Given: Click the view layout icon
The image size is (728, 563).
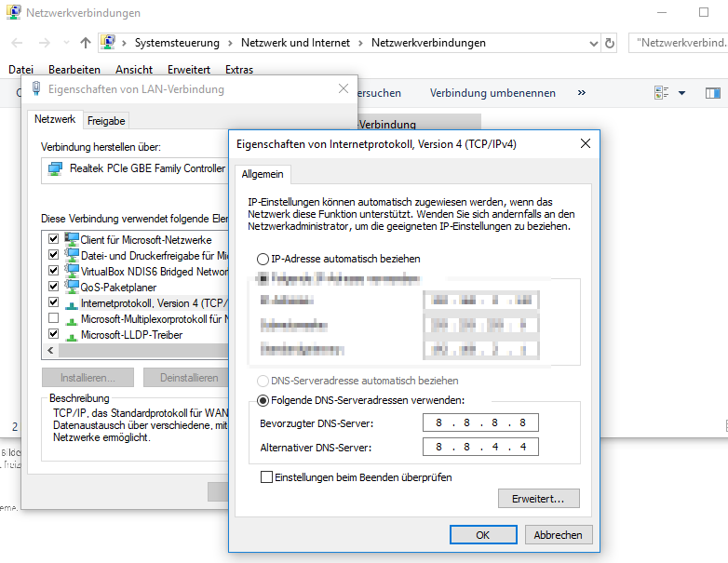Looking at the screenshot, I should 661,93.
